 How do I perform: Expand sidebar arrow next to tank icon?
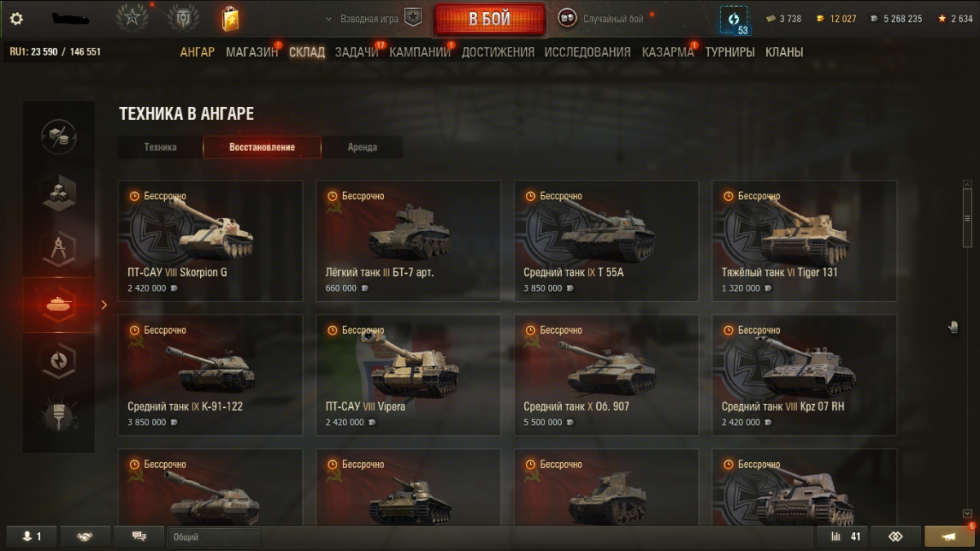pos(104,304)
